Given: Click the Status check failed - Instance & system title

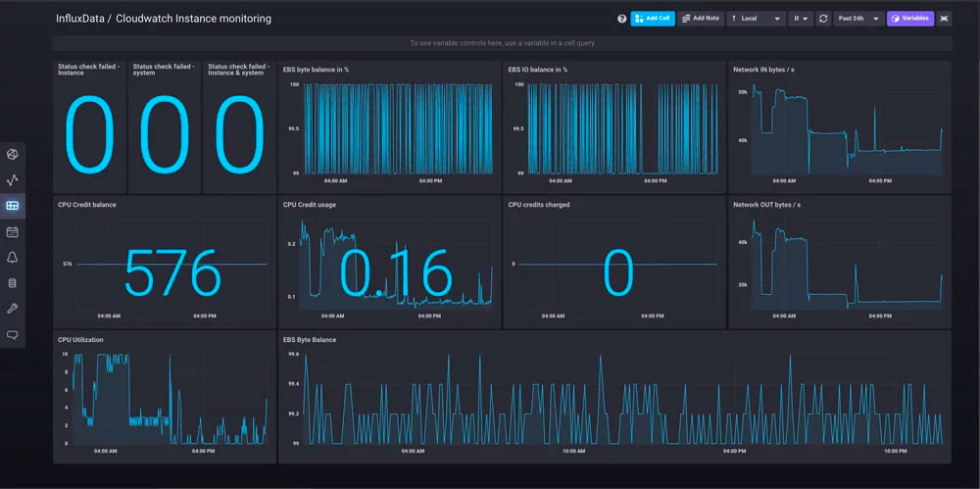Looking at the screenshot, I should tap(239, 70).
